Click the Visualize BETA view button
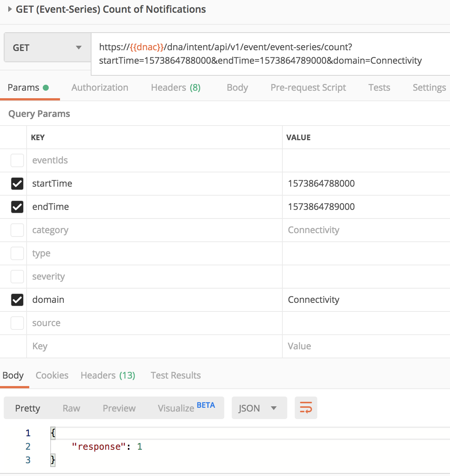This screenshot has height=476, width=450. pyautogui.click(x=186, y=408)
